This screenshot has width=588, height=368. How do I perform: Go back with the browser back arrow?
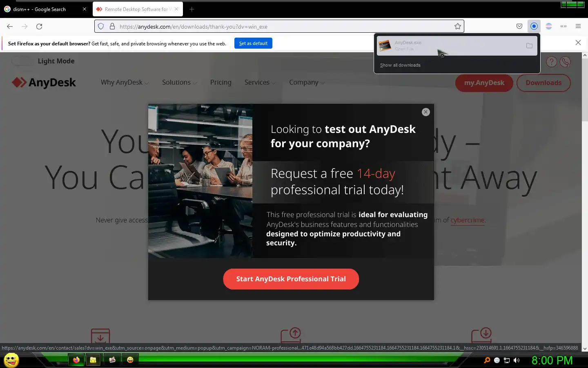click(10, 26)
